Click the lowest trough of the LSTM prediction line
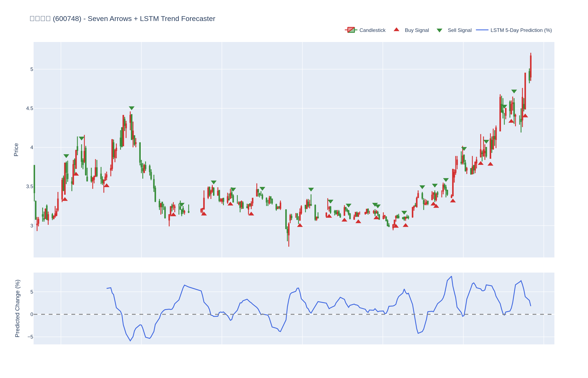The height and width of the screenshot is (378, 588). tap(130, 341)
